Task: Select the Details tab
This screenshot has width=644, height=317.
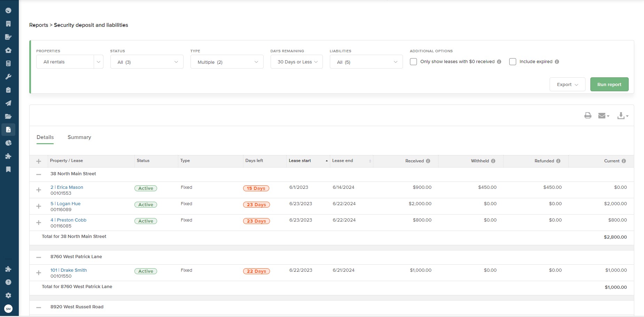Action: (x=45, y=137)
